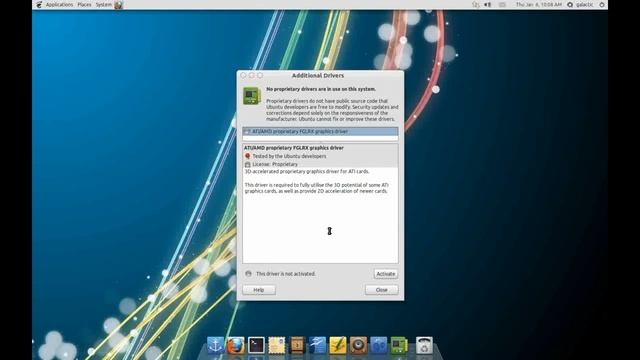Click the chat status icon beside galactic
640x360 pixels.
click(x=570, y=5)
